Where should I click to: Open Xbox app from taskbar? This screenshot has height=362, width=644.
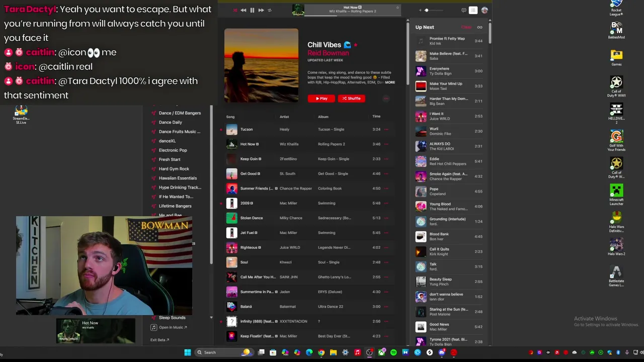381,352
